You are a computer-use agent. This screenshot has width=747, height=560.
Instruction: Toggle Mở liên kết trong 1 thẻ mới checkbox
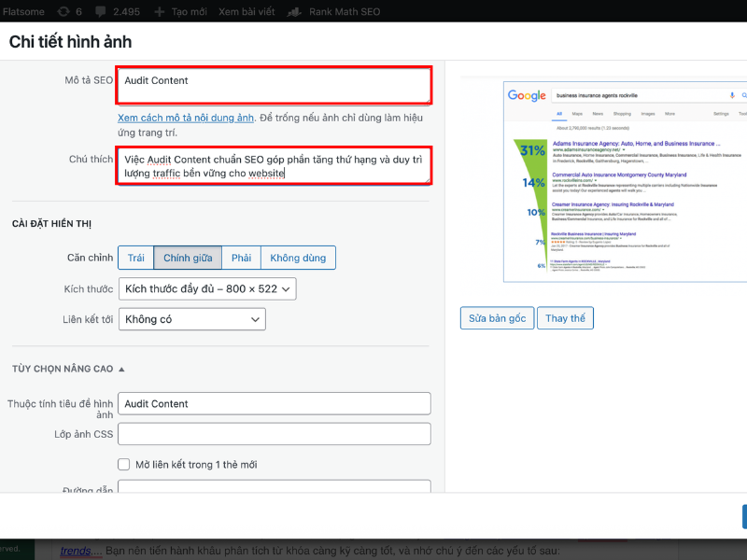124,464
